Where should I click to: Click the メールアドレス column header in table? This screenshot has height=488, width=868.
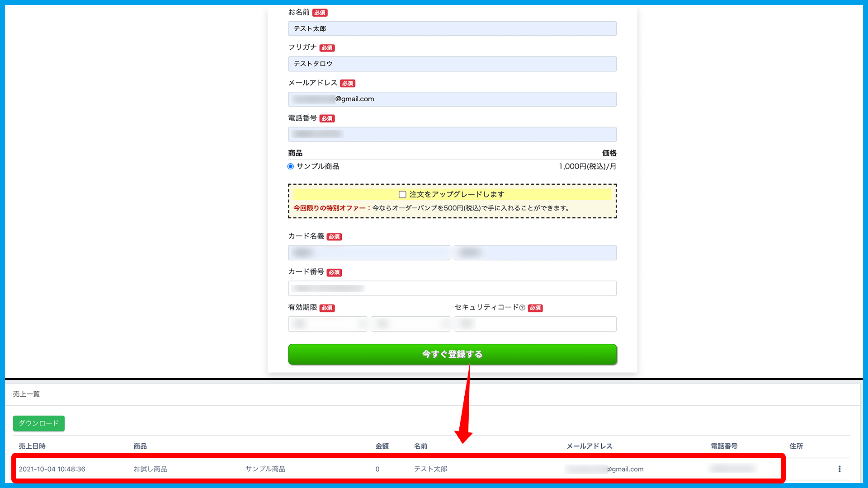pos(589,446)
